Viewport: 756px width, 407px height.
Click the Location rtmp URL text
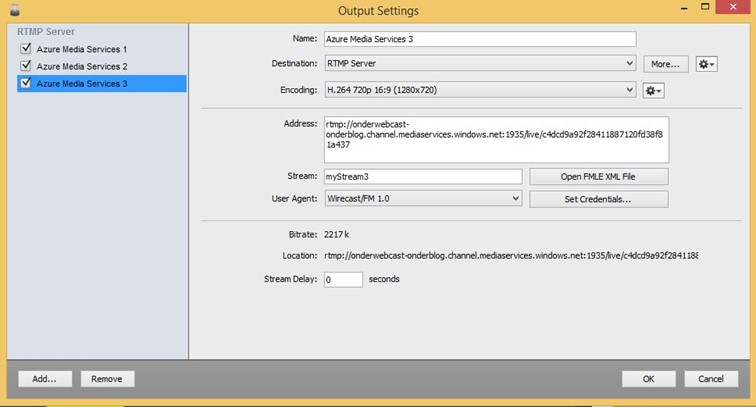pyautogui.click(x=511, y=256)
